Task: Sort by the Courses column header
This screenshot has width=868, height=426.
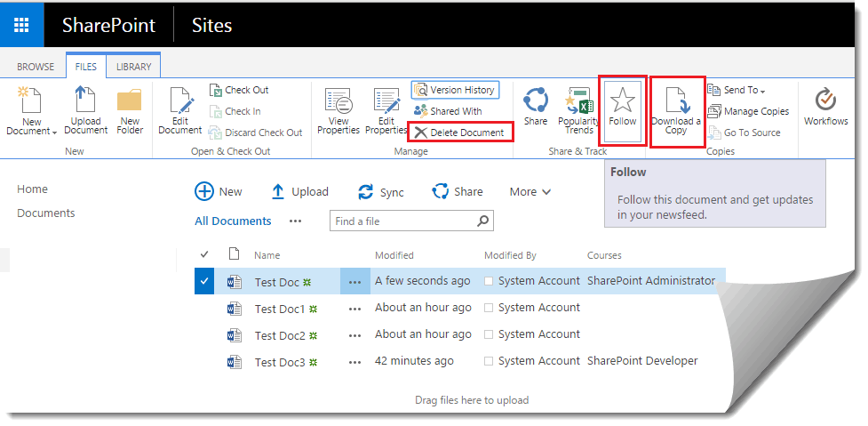Action: pyautogui.click(x=604, y=255)
